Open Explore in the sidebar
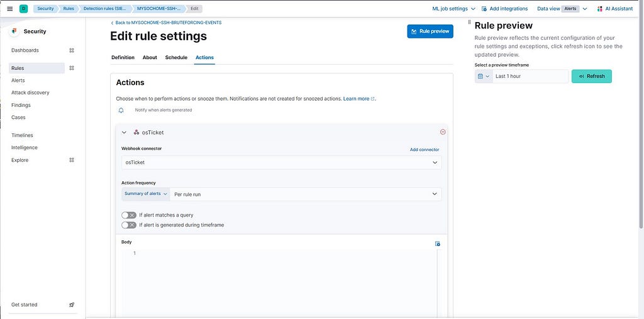Viewport: 644px width, 319px height. pyautogui.click(x=19, y=160)
